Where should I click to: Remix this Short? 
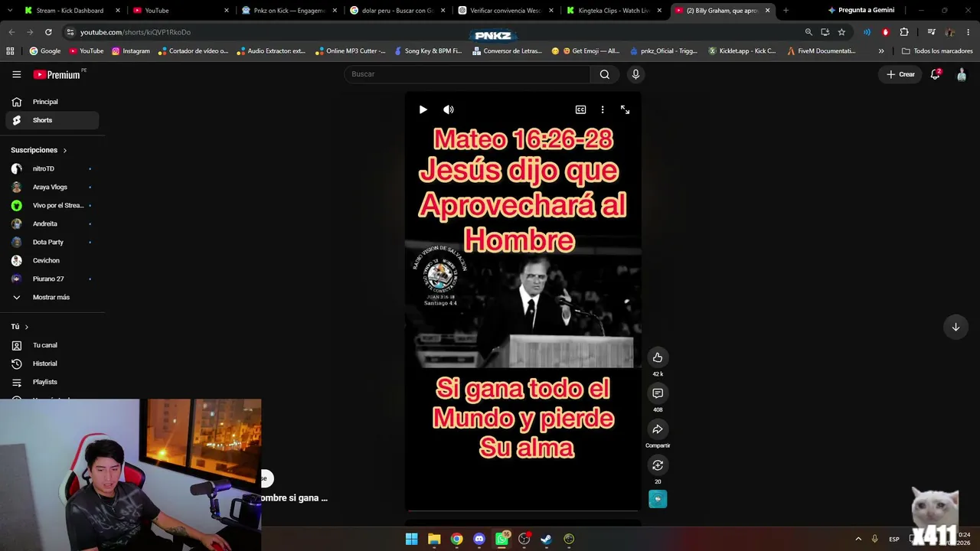(658, 465)
